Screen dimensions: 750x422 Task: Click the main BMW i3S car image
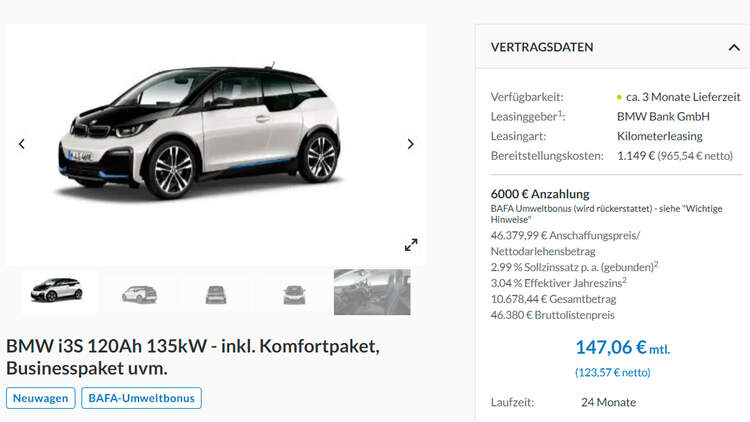coord(199,130)
